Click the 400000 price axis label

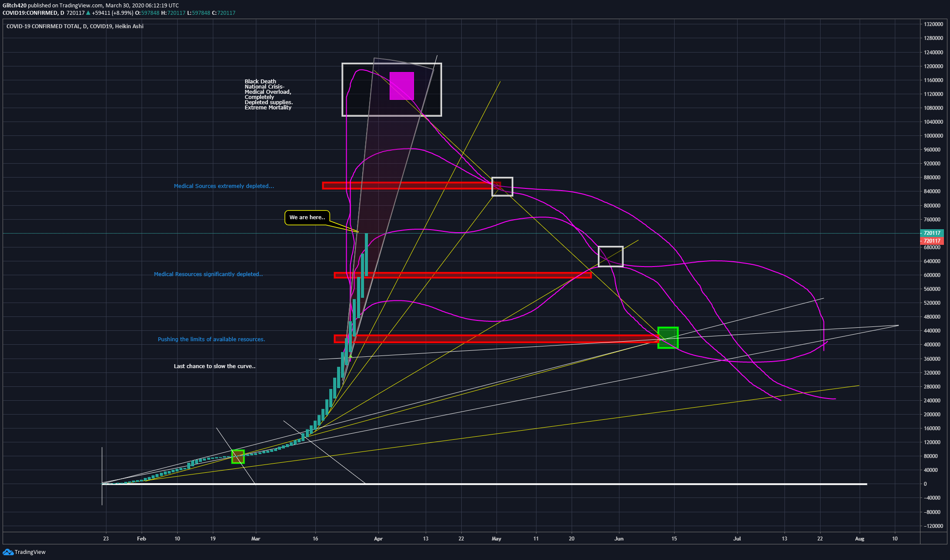point(932,344)
